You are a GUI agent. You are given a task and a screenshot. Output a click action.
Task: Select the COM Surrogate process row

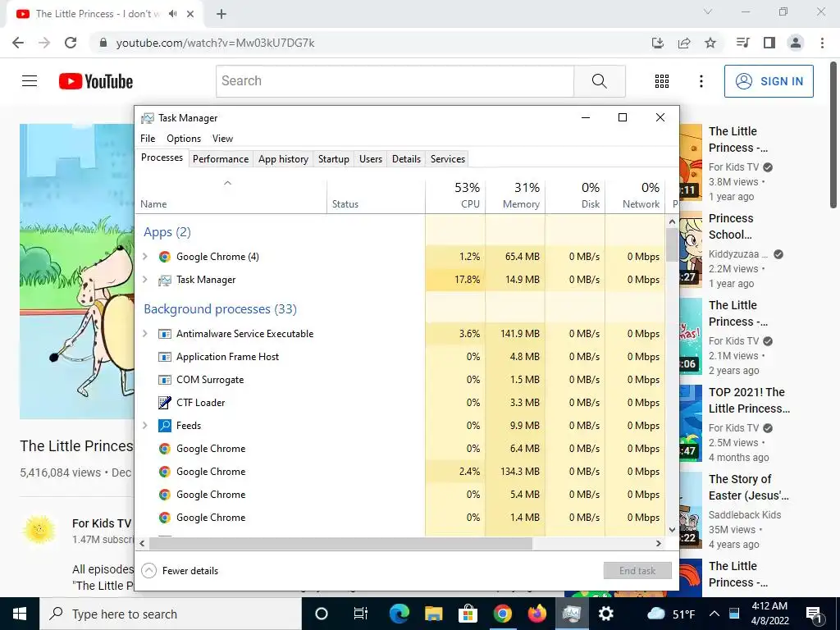pos(400,379)
